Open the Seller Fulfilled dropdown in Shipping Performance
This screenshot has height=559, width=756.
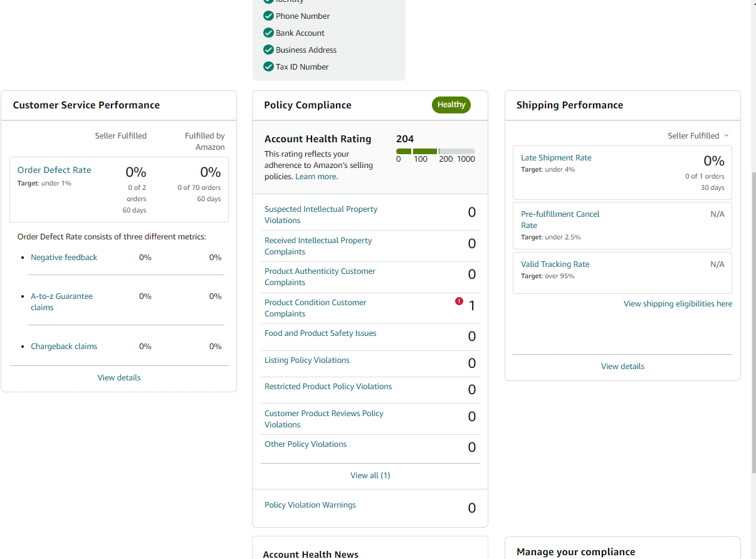coord(698,135)
